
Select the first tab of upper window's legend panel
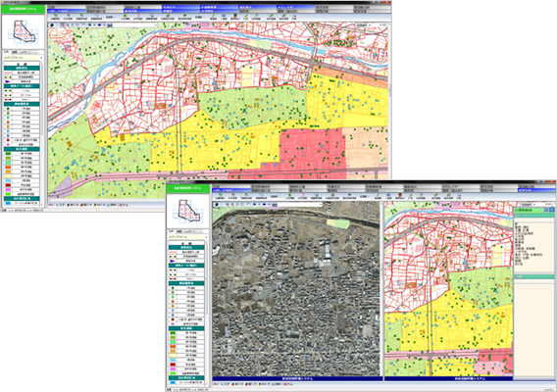click(7, 52)
